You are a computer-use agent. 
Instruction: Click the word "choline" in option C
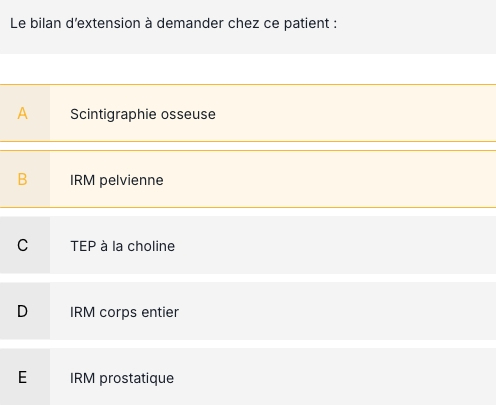151,246
